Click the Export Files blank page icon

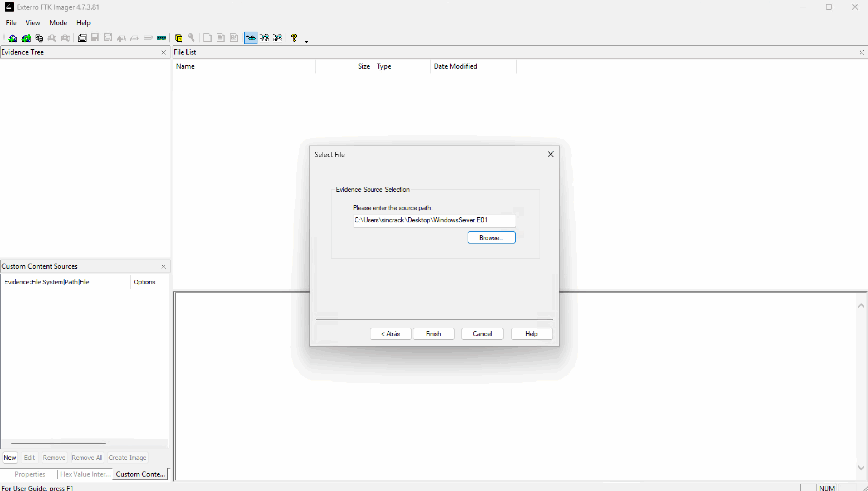point(208,38)
